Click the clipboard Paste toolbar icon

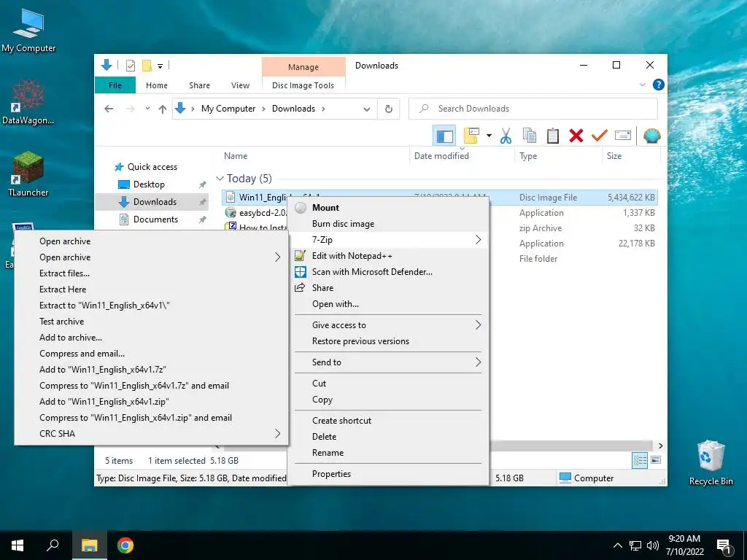[553, 136]
